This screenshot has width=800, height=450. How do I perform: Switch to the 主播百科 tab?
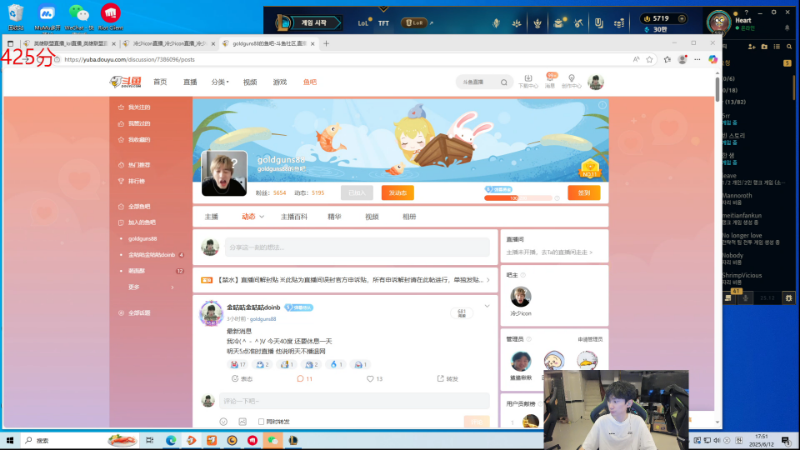294,217
